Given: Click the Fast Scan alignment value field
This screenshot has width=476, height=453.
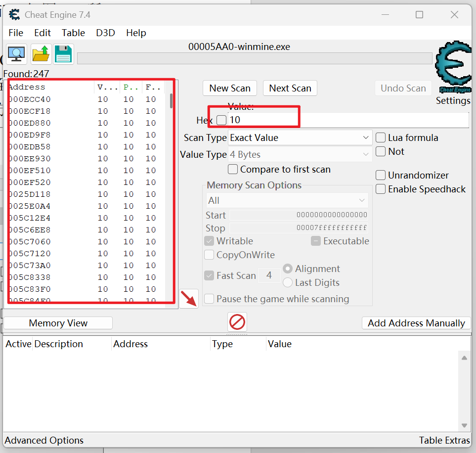Looking at the screenshot, I should click(x=269, y=275).
